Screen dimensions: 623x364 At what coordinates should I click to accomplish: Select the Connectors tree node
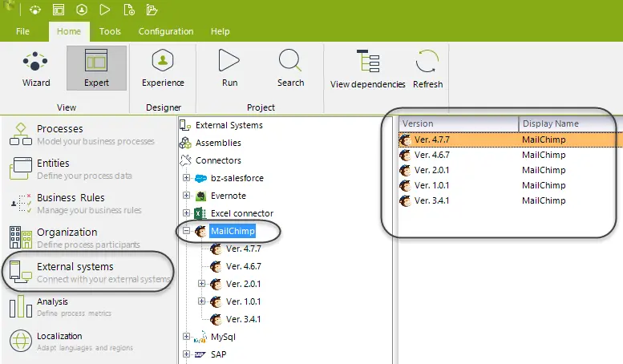coord(218,160)
